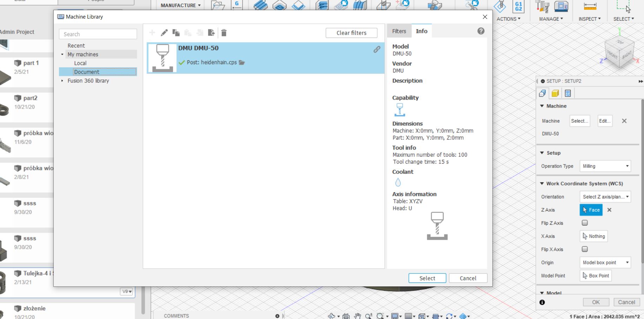Click the Model Point Box Point button

[596, 276]
